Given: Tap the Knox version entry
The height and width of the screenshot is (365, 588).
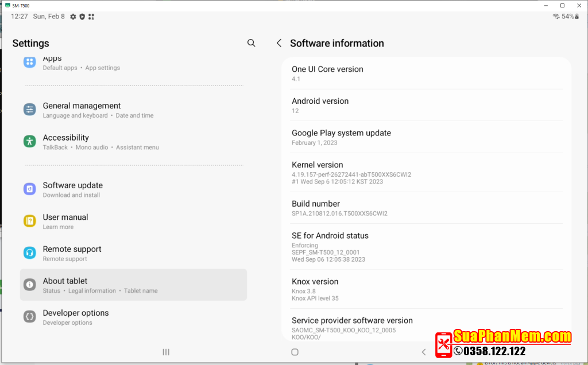Looking at the screenshot, I should [426, 289].
